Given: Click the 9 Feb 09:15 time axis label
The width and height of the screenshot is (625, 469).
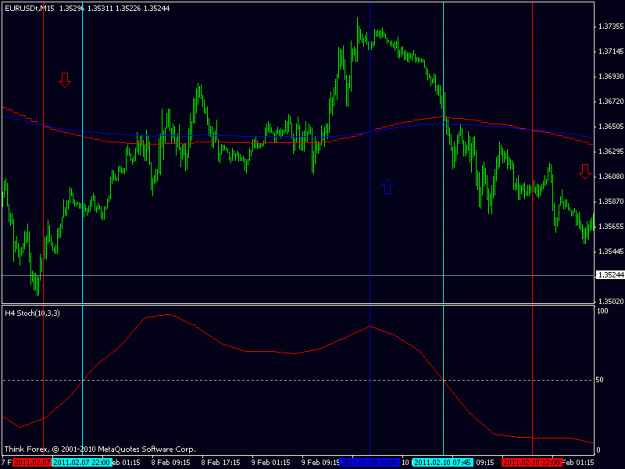Looking at the screenshot, I should pos(320,462).
